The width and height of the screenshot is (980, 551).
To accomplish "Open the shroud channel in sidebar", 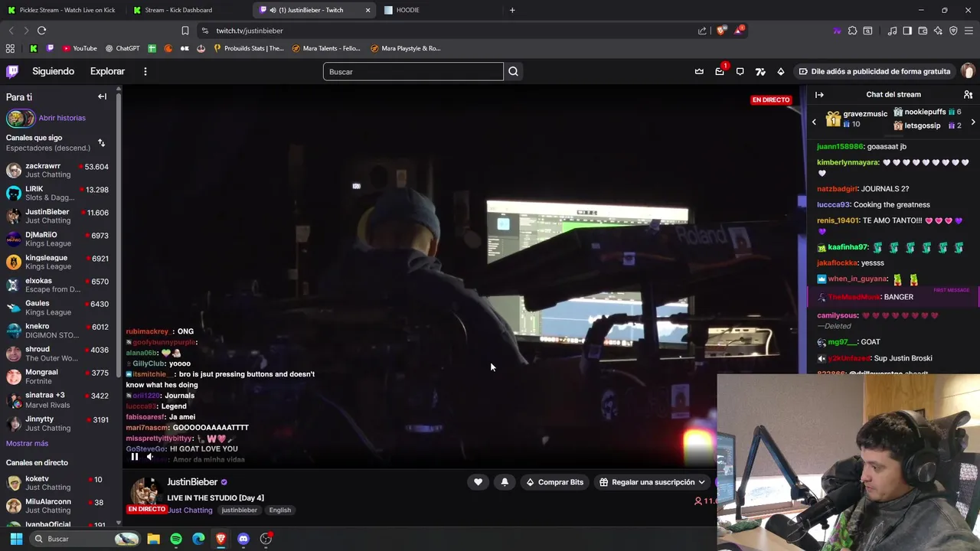I will 57,354.
